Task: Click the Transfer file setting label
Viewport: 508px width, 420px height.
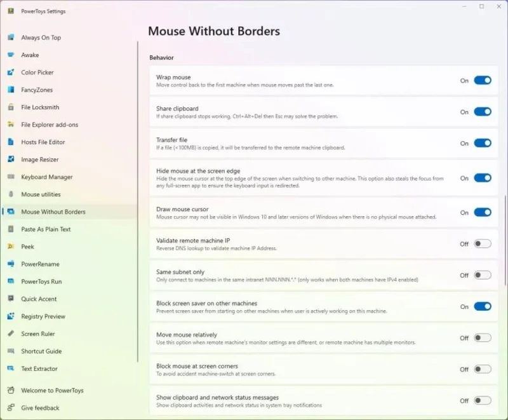Action: click(x=171, y=140)
